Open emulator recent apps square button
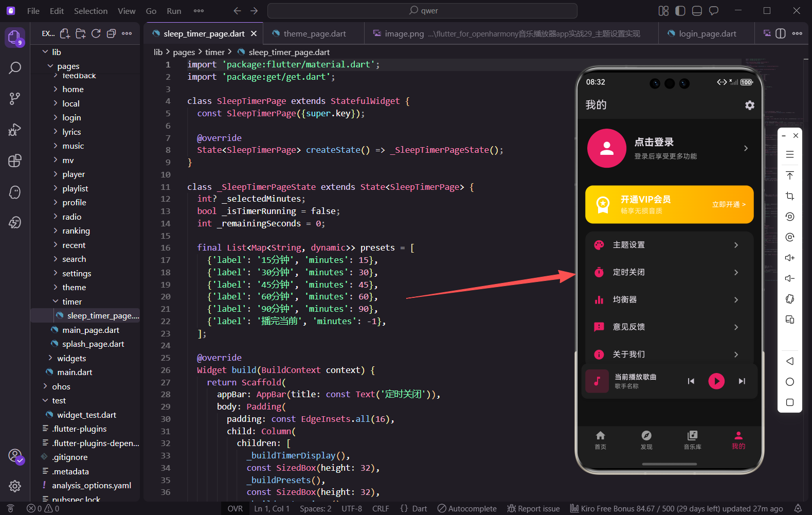Screen dimensions: 812x515 coord(790,402)
